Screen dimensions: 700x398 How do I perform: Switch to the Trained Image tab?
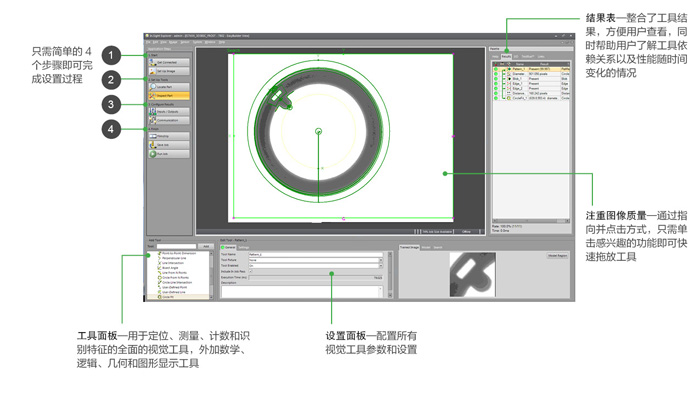click(409, 247)
